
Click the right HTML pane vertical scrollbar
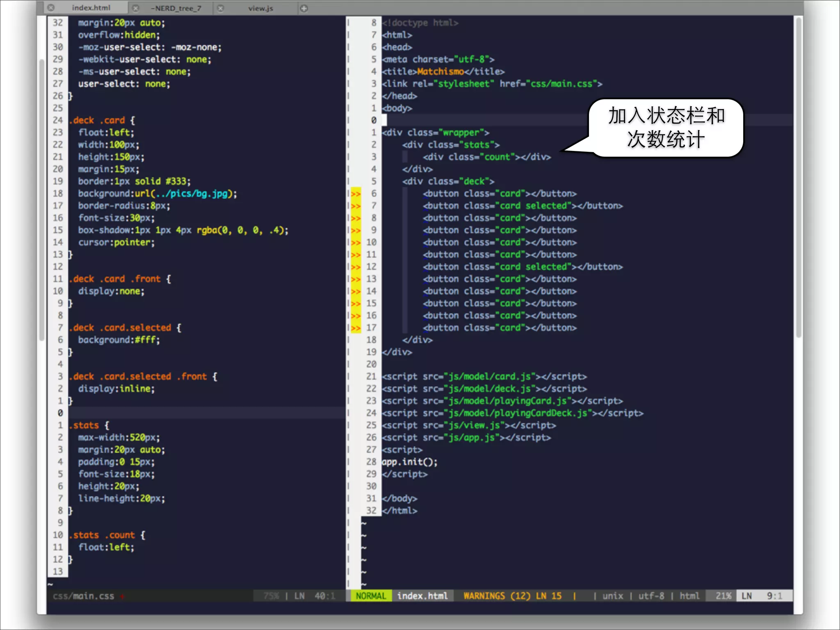pos(798,178)
